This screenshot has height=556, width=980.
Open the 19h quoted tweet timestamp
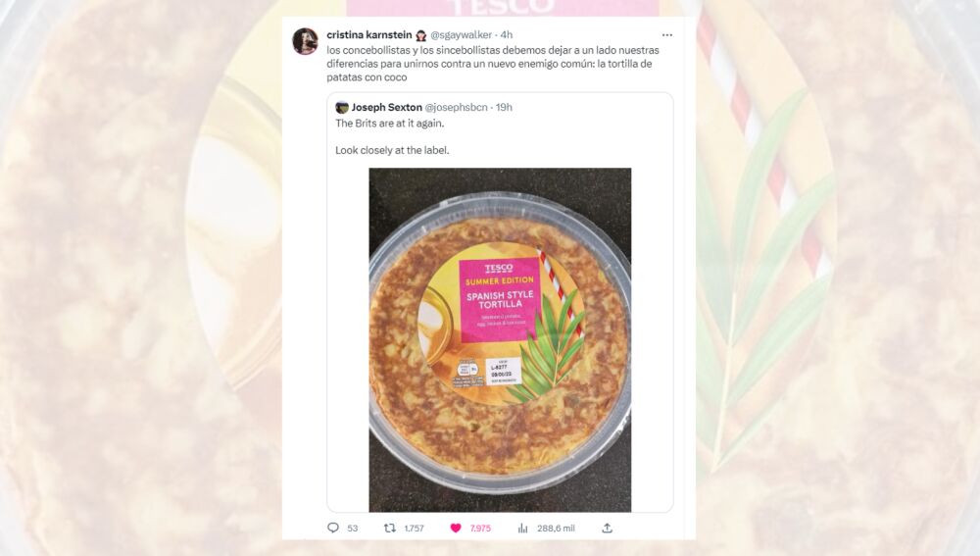pos(504,107)
